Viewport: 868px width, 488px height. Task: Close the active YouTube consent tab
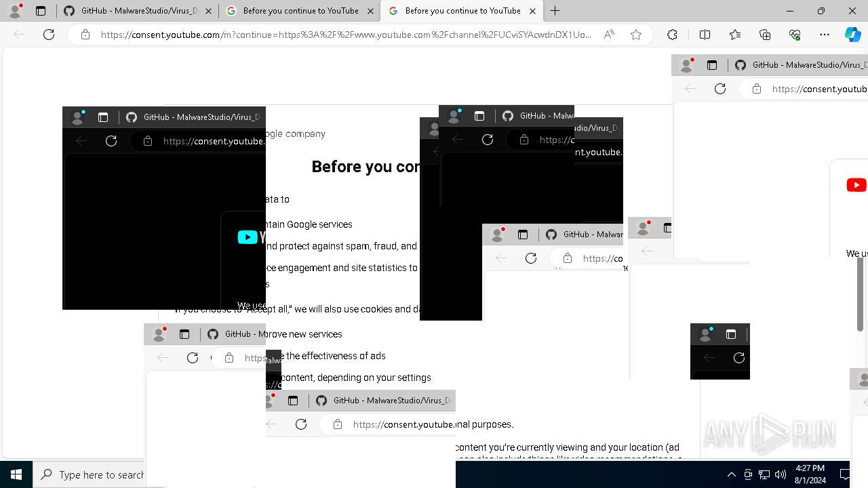tap(532, 11)
